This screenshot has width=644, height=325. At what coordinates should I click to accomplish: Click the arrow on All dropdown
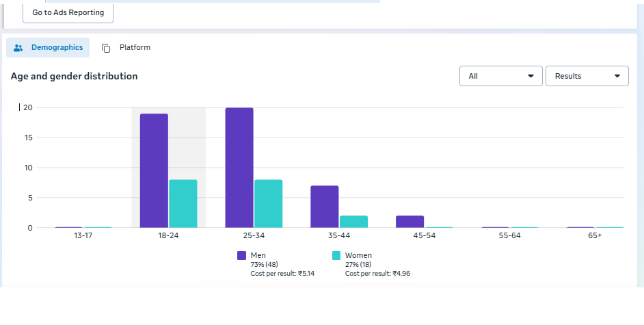click(x=531, y=76)
